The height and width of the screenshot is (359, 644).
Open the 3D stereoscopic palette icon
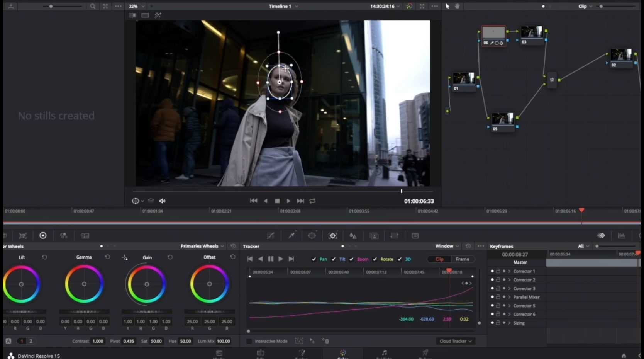(x=415, y=235)
